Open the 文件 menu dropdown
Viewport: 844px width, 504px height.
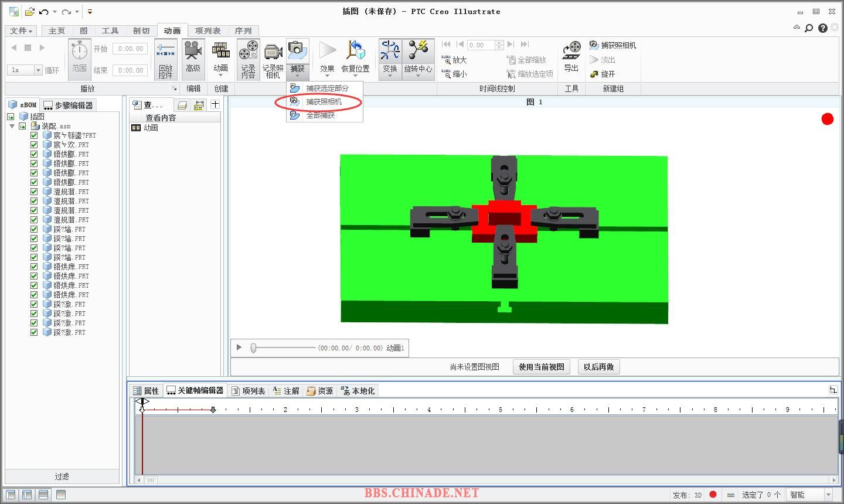[21, 30]
